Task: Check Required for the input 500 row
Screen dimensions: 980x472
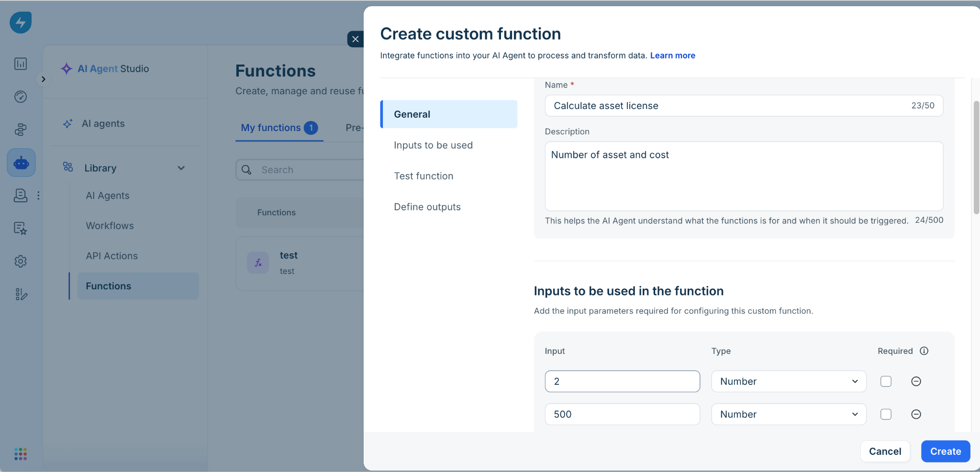Action: [886, 414]
